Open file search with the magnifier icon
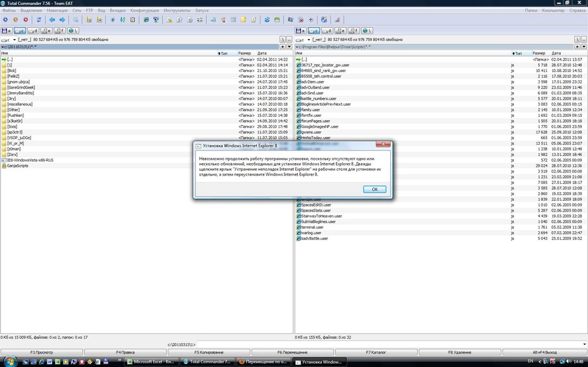 [76, 20]
